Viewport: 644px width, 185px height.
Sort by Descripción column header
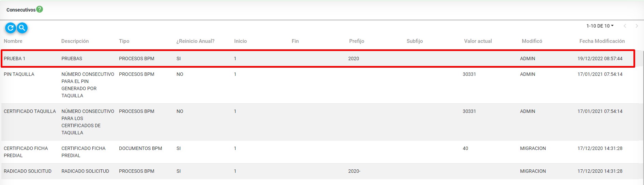75,41
